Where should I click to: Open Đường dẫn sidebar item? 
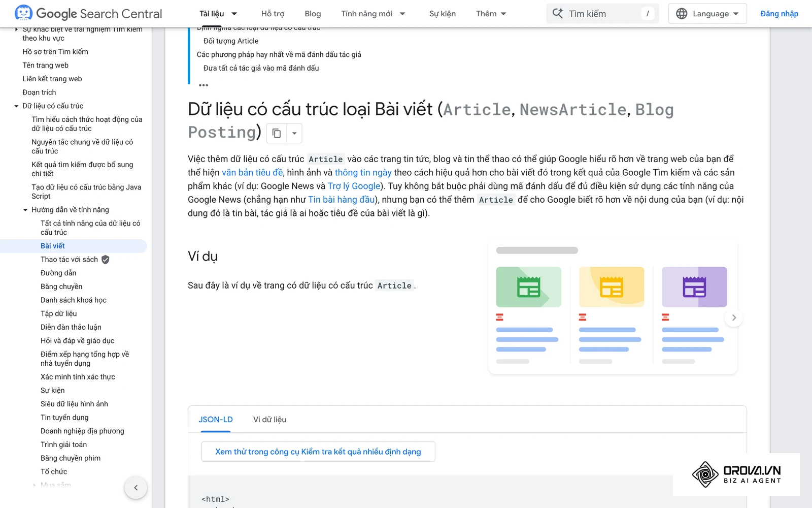pyautogui.click(x=58, y=273)
